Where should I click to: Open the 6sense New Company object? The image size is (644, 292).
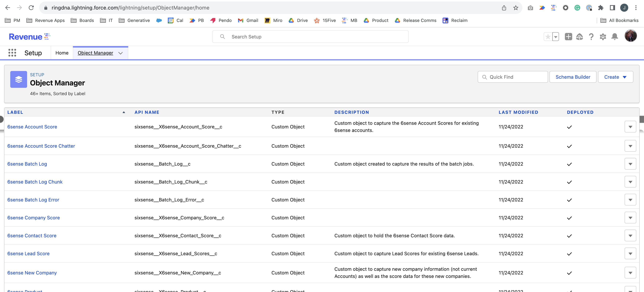(32, 273)
